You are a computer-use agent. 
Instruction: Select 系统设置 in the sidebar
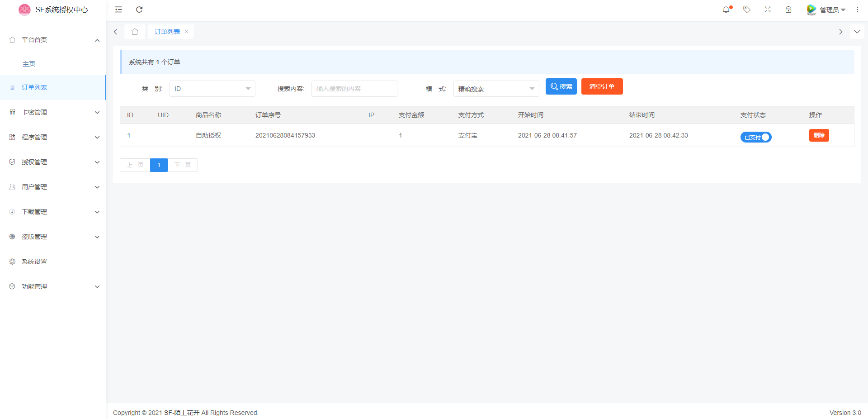pos(34,262)
